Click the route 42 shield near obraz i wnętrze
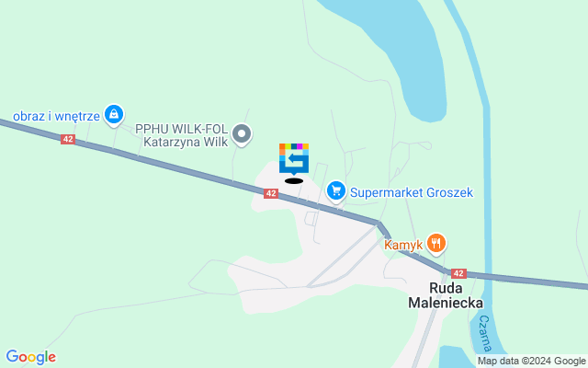This screenshot has width=588, height=368. coord(68,139)
